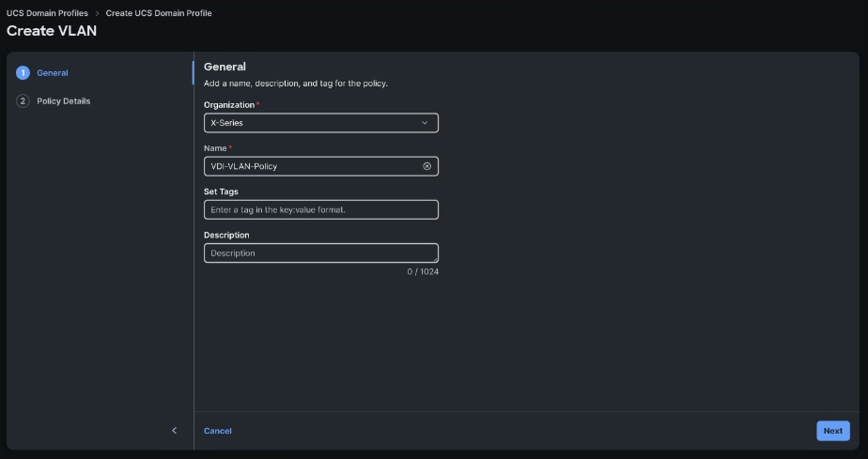Click the '0 / 1024' character counter
868x459 pixels.
(423, 271)
